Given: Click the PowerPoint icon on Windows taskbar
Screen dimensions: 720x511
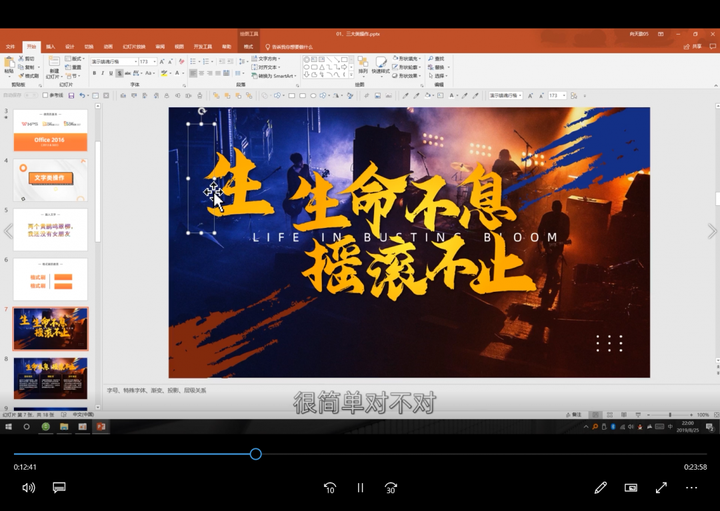Looking at the screenshot, I should click(x=101, y=427).
